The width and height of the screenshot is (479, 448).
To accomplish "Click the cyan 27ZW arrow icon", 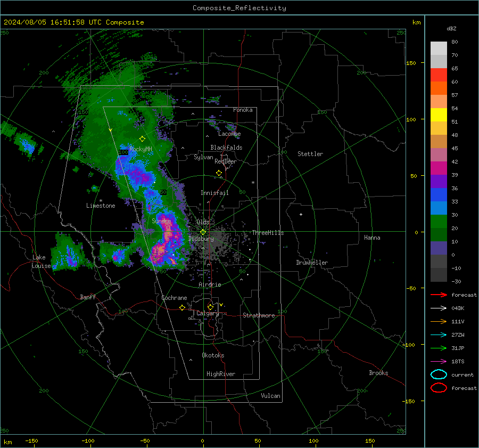I will click(439, 335).
